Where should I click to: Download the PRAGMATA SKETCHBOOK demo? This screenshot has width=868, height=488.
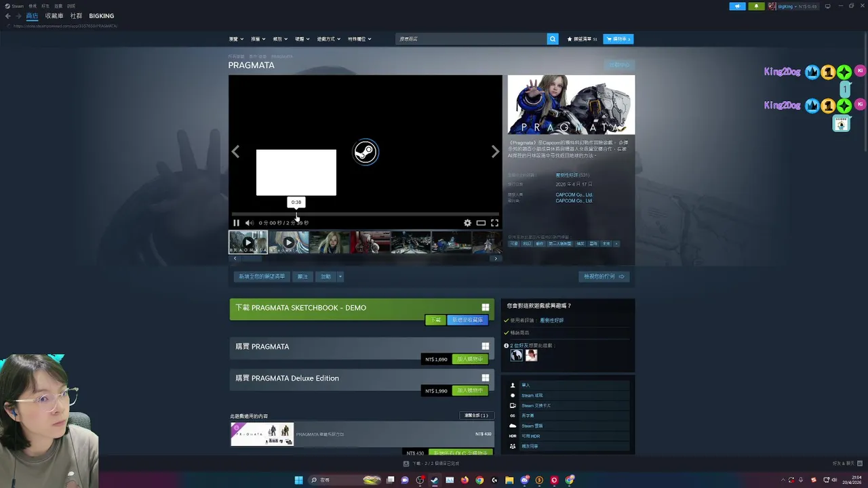435,320
